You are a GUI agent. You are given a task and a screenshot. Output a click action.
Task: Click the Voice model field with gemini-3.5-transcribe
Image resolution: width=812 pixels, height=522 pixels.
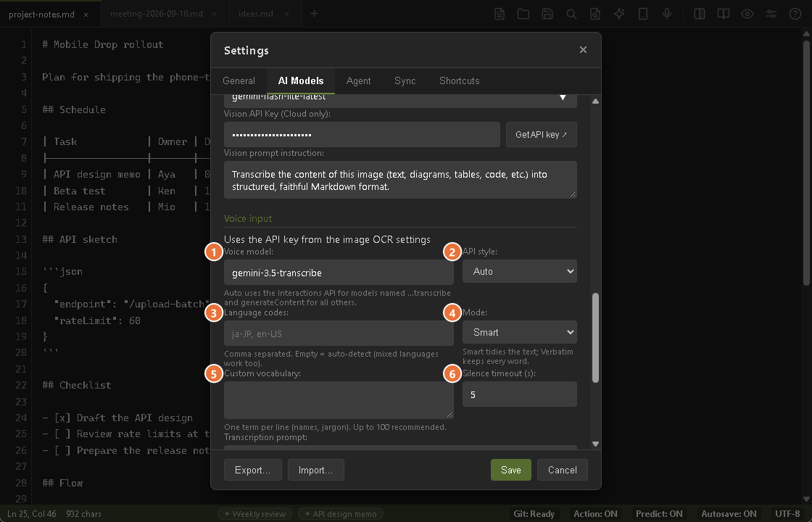coord(339,273)
